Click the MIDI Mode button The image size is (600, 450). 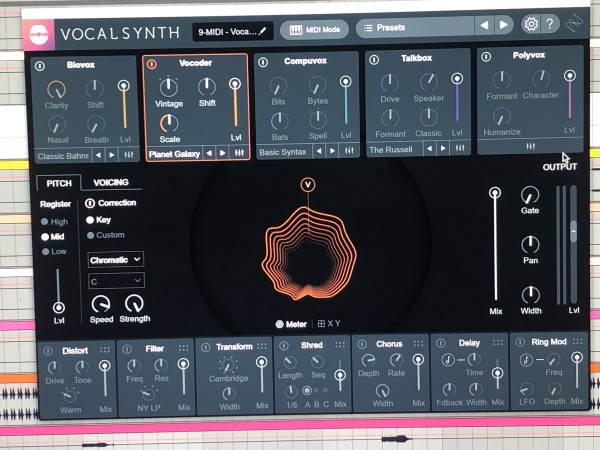coord(314,29)
